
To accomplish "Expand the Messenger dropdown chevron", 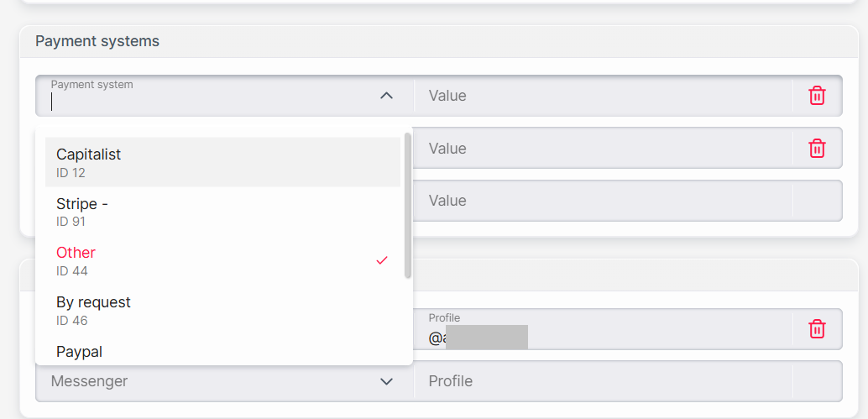I will [386, 381].
